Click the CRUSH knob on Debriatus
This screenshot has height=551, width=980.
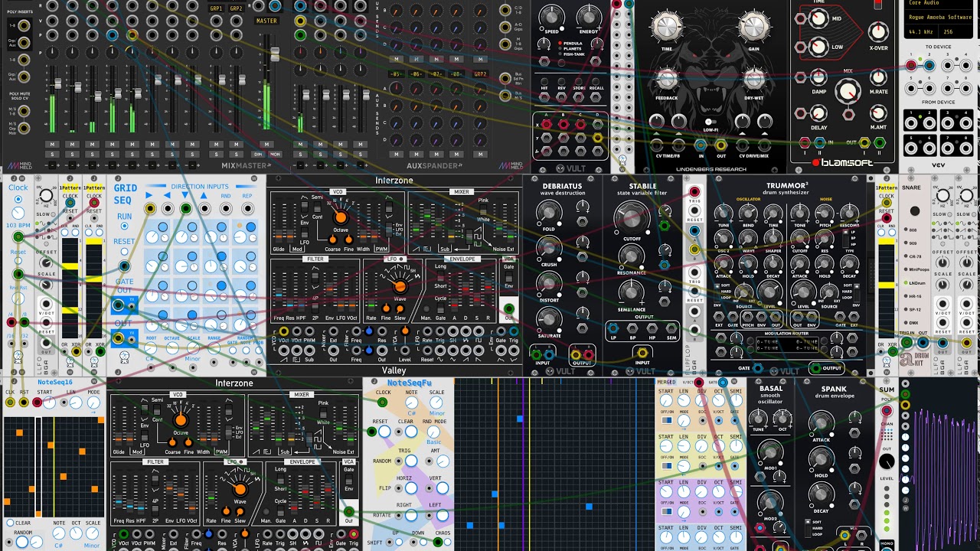[x=549, y=248]
